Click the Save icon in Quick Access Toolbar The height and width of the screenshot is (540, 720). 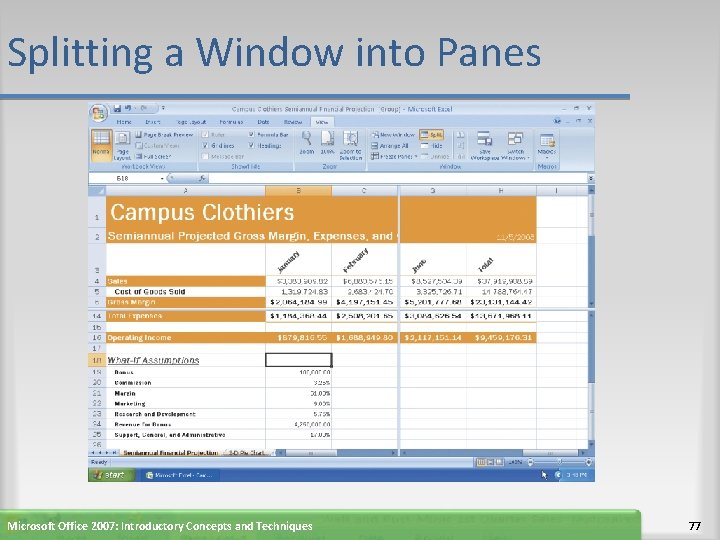tap(117, 108)
